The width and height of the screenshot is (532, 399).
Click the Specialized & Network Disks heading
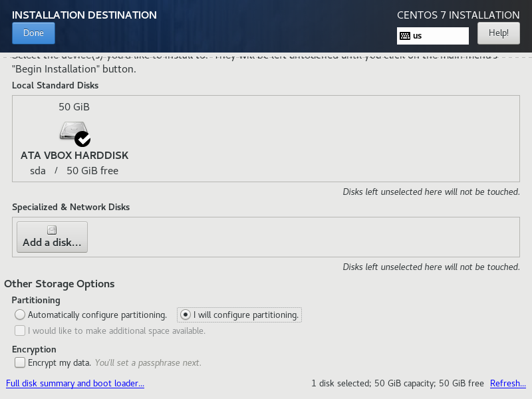[70, 207]
